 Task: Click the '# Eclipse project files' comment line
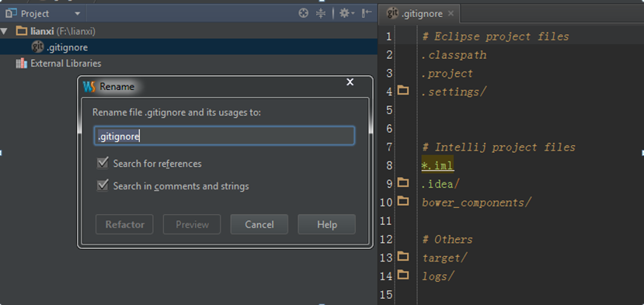pos(496,36)
